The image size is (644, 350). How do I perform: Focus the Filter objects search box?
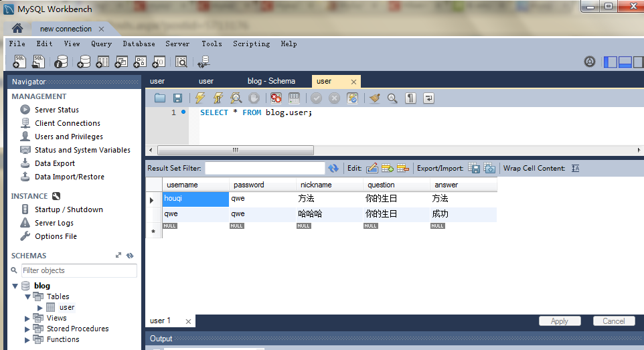(x=79, y=270)
